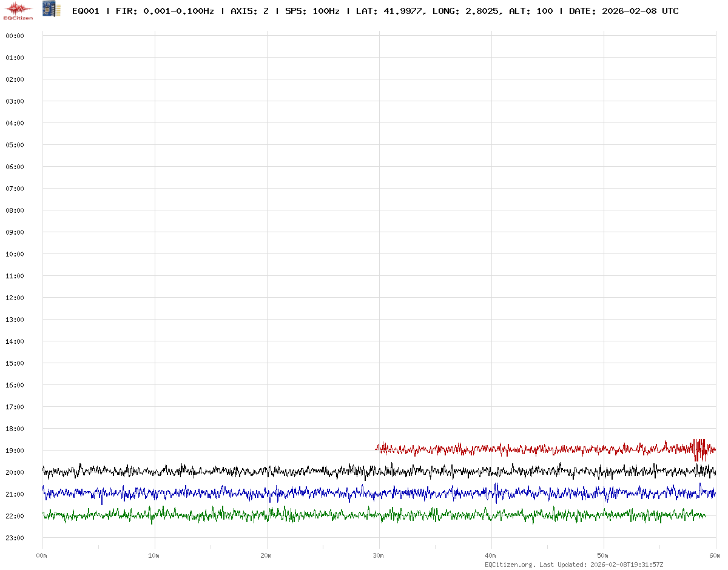Click the 10m time axis label
728x570 pixels.
click(154, 555)
